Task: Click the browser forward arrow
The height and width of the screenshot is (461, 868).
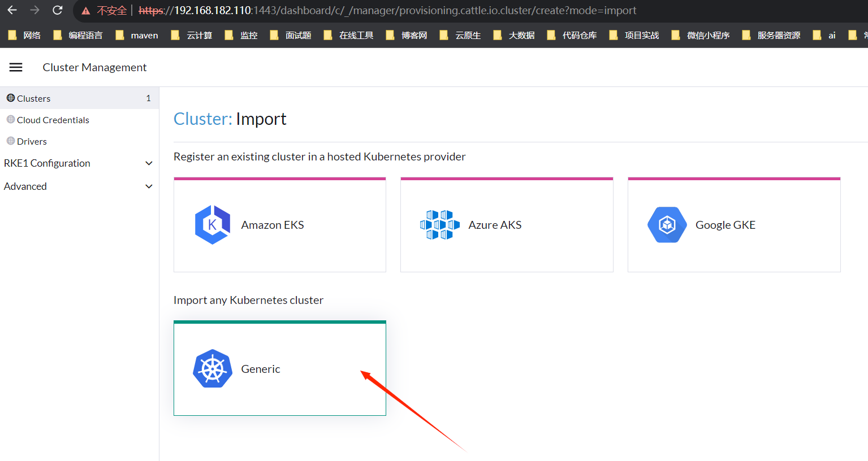Action: coord(34,10)
